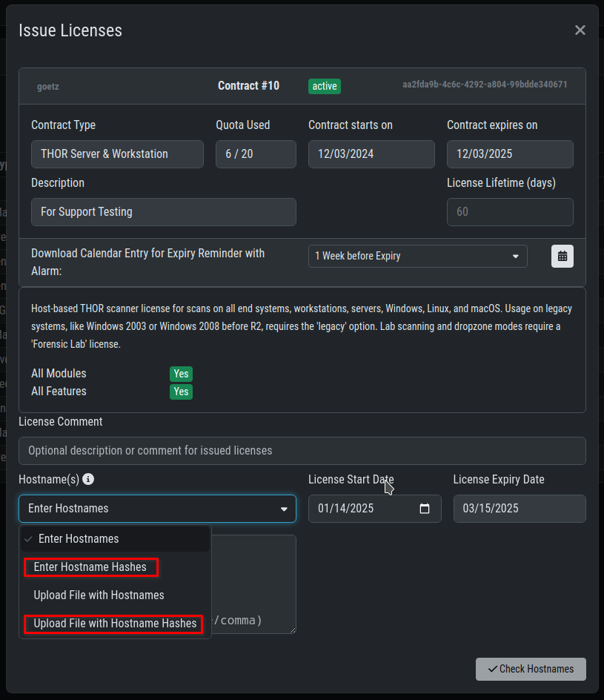Open date picker icon in License Start Date
This screenshot has width=604, height=700.
point(425,509)
